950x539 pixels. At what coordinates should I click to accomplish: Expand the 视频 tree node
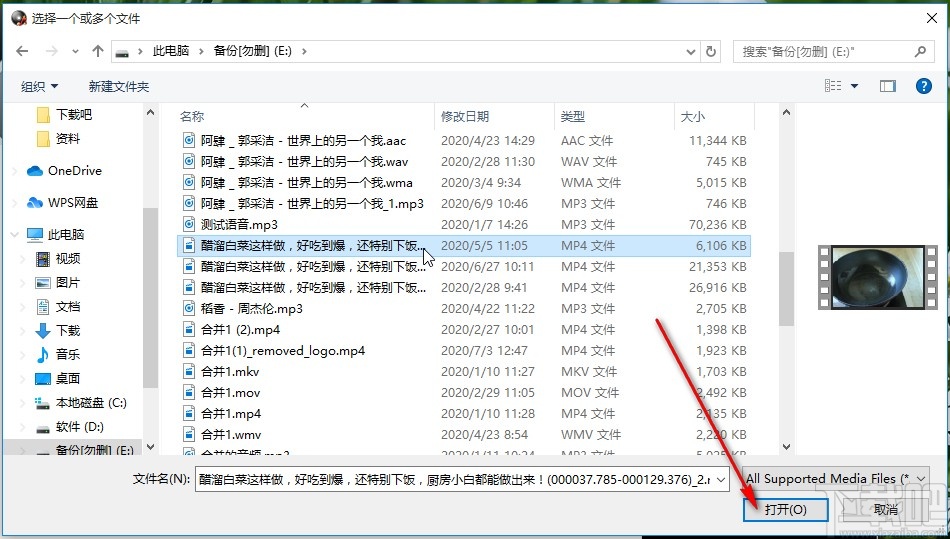point(24,259)
